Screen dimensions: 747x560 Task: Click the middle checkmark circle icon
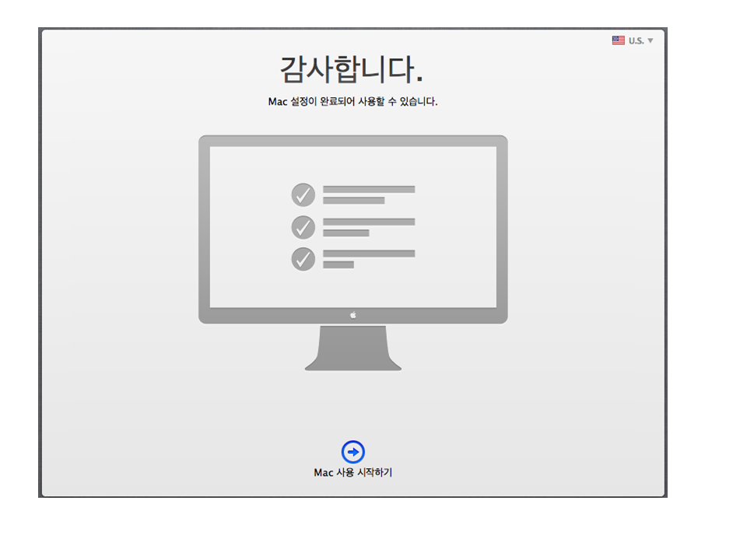303,227
